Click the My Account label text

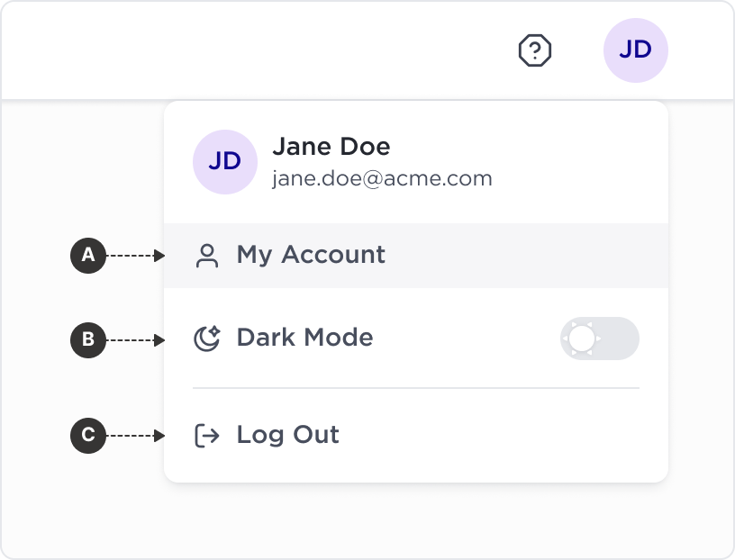click(311, 256)
